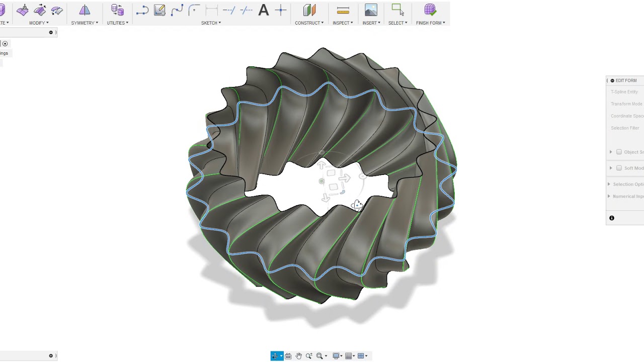Image resolution: width=644 pixels, height=362 pixels.
Task: Click the Insert Edge tool in Modify
Action: click(40, 10)
